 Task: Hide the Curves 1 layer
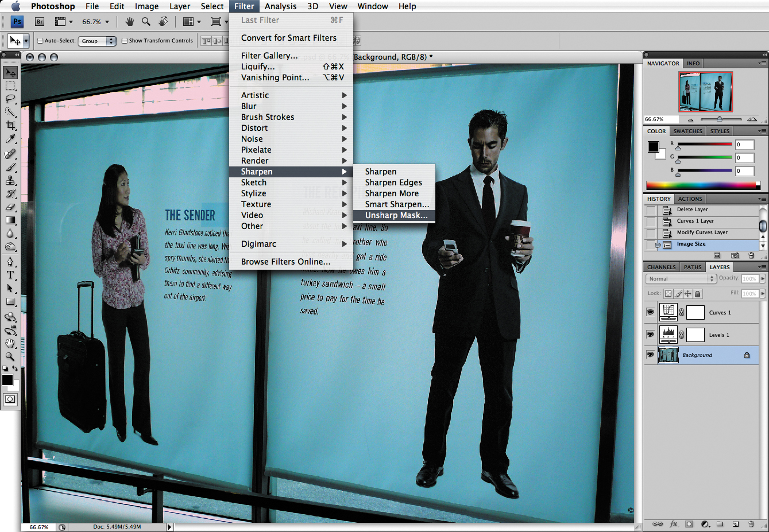[x=650, y=312]
